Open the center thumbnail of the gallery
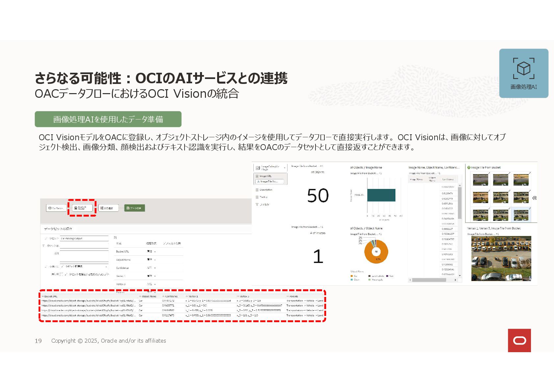Viewport: 554px width, 392px height. (501, 197)
